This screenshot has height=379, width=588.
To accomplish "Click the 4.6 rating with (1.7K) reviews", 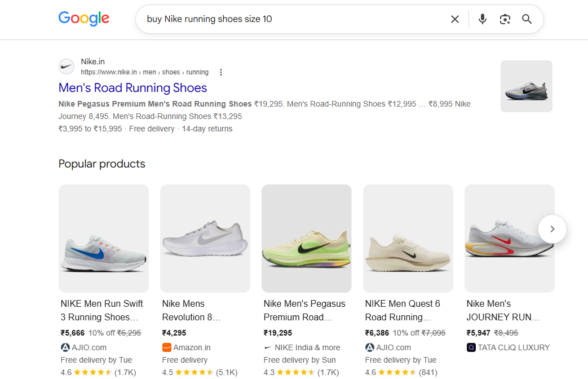I will point(98,372).
